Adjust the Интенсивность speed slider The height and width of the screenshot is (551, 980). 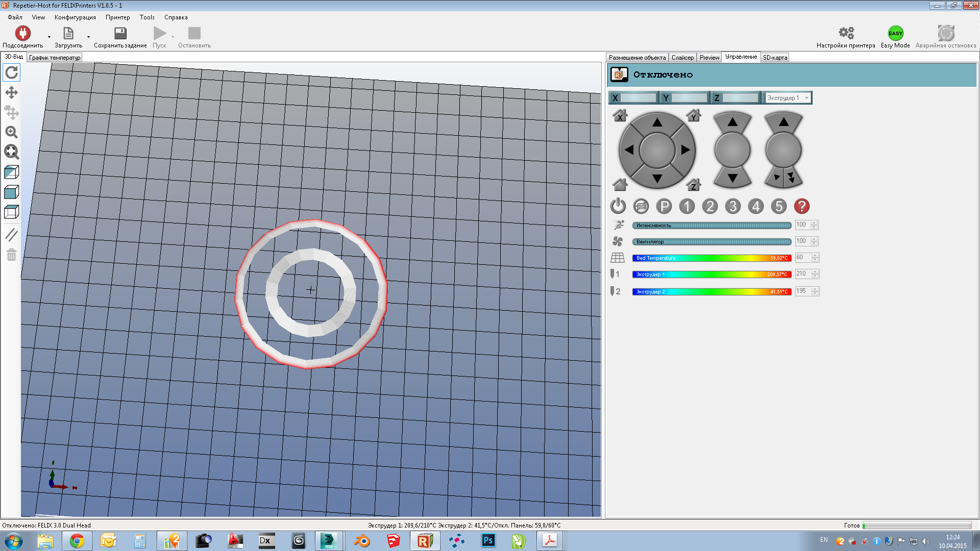pos(712,225)
